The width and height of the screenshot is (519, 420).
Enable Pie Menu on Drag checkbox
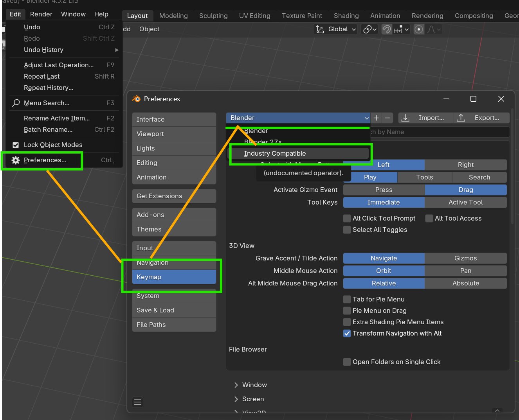347,311
